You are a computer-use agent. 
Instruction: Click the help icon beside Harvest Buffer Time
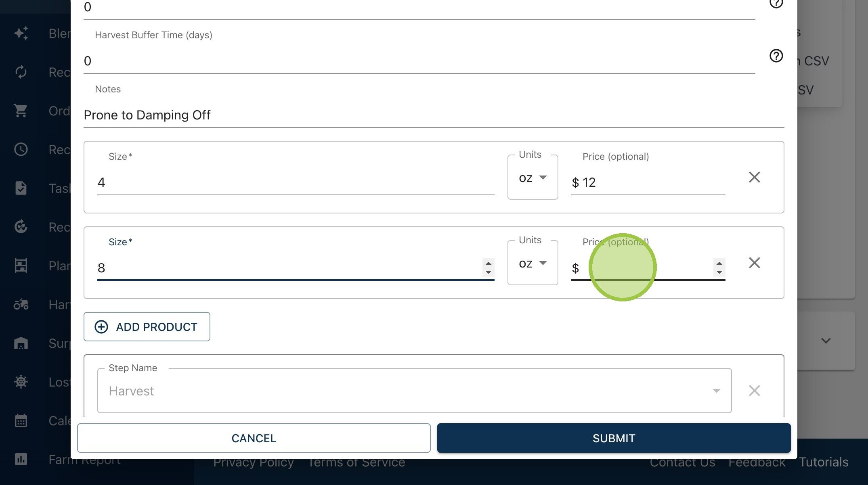776,56
